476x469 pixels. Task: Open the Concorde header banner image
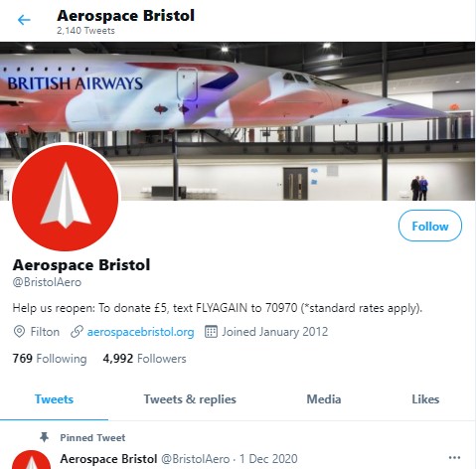238,121
